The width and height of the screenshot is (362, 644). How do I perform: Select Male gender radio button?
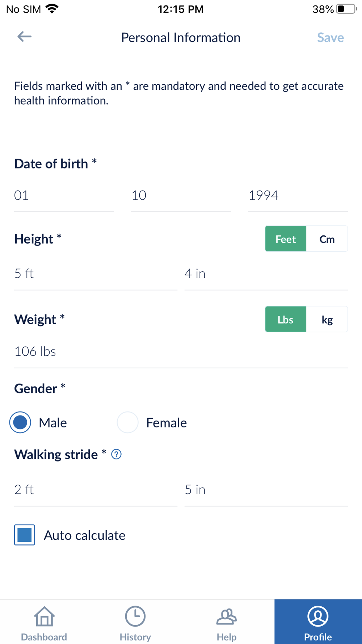click(x=20, y=422)
